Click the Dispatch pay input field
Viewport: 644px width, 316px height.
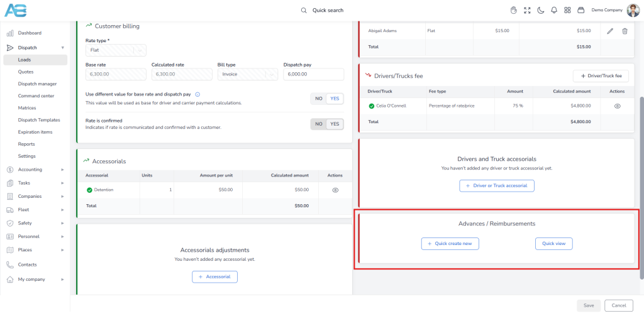click(313, 74)
